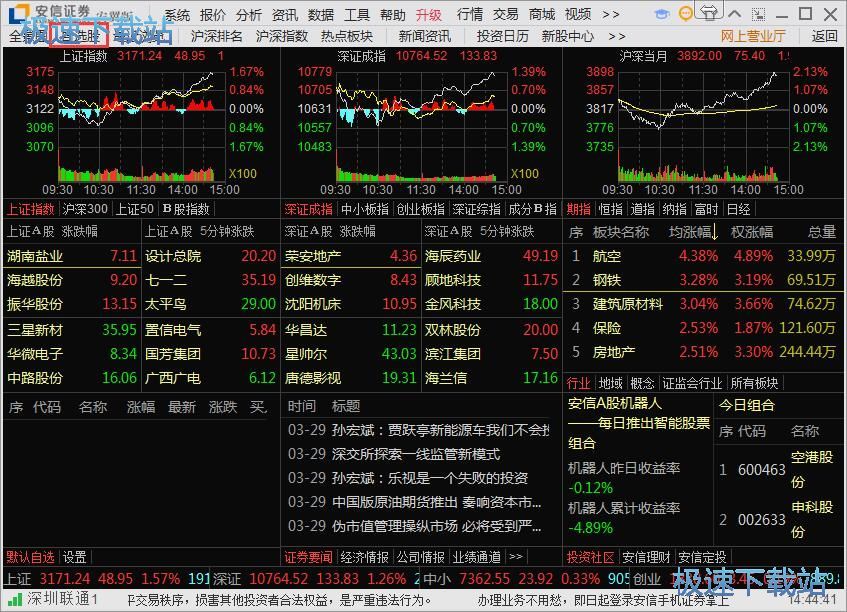
Task: Switch sector list to 地域 tab
Action: click(610, 383)
